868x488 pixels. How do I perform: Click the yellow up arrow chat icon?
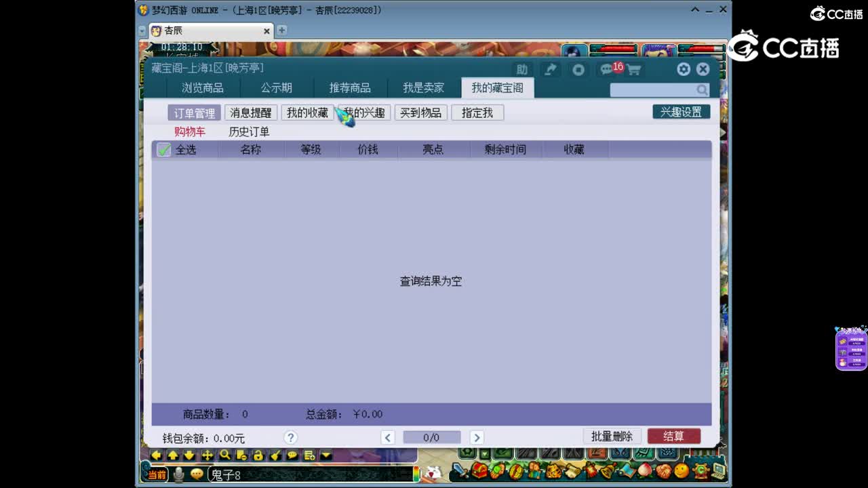point(174,455)
